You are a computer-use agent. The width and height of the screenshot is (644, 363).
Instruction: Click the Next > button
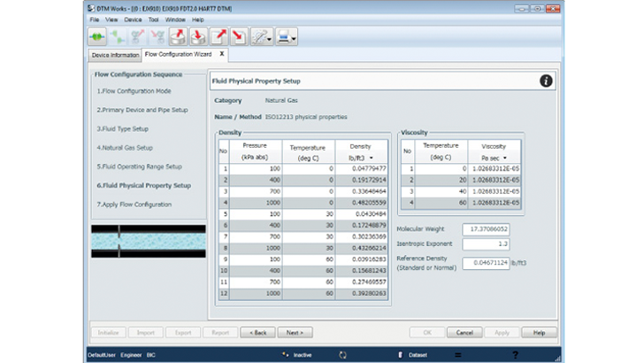pos(295,332)
